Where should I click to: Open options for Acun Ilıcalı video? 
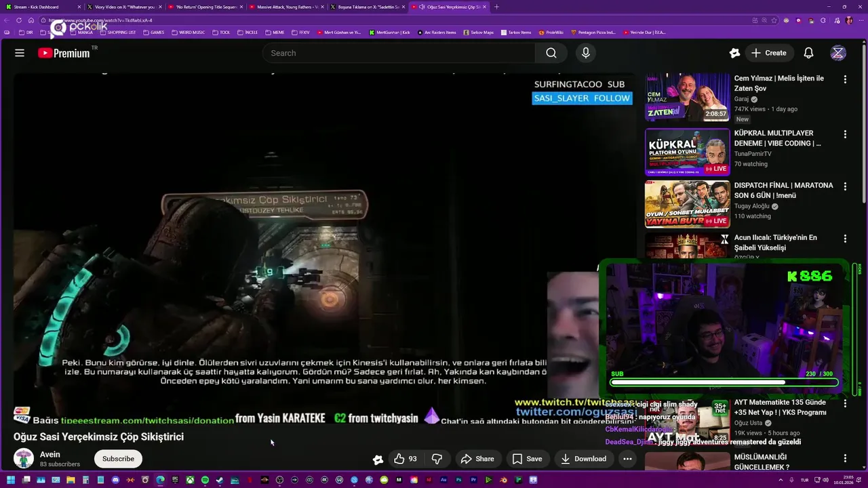845,239
